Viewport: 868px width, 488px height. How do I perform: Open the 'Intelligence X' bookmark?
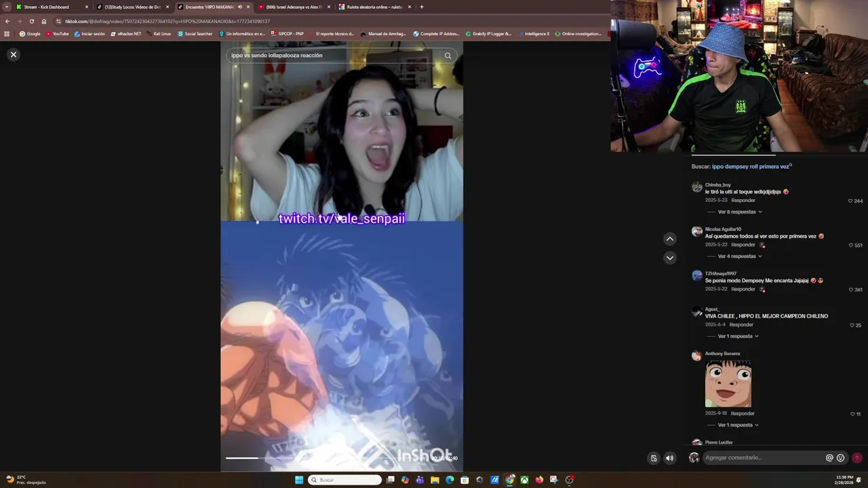(534, 33)
